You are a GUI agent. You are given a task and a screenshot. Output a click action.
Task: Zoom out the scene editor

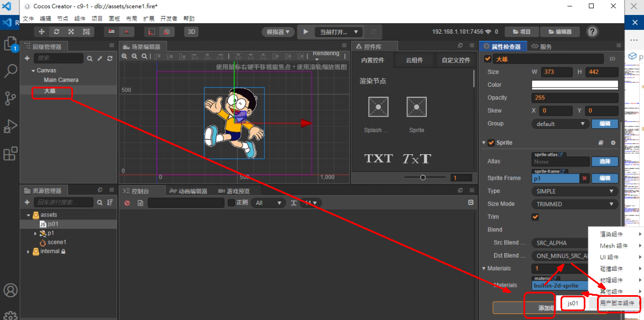point(134,56)
